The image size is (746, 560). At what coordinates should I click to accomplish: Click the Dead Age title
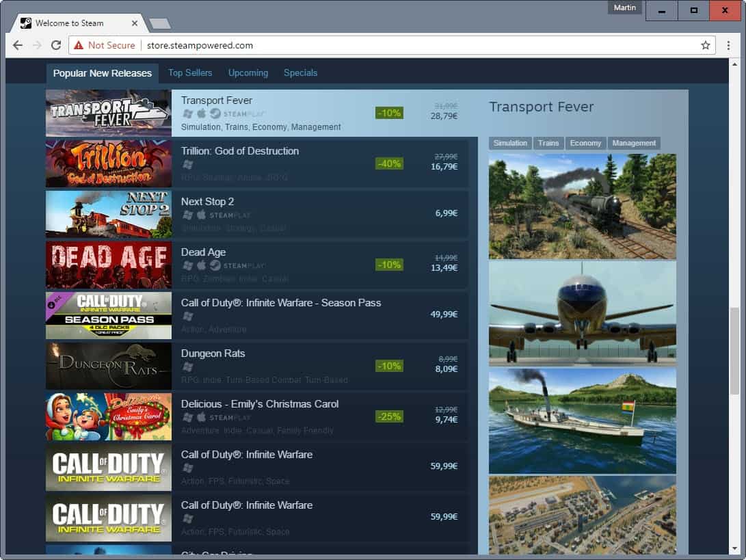(x=203, y=252)
